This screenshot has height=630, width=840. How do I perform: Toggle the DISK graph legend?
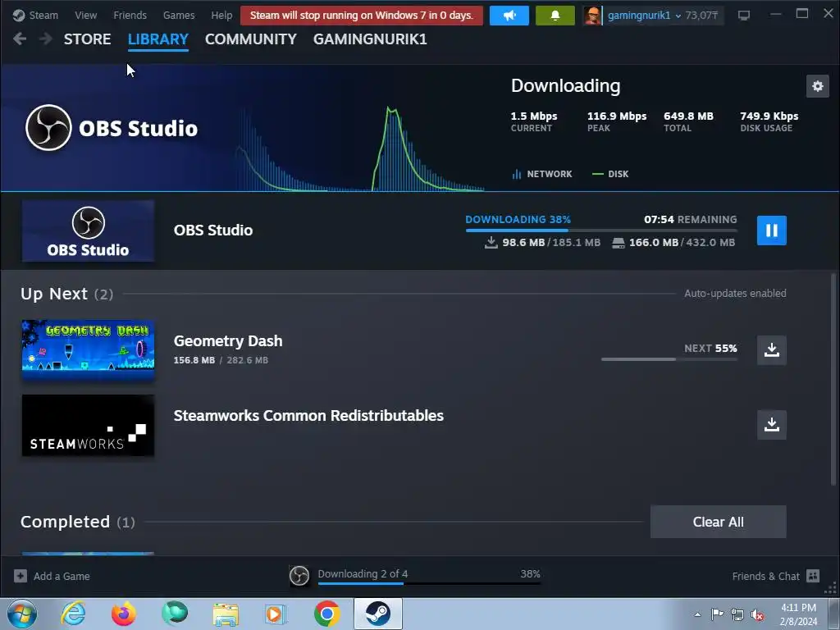[x=610, y=174]
